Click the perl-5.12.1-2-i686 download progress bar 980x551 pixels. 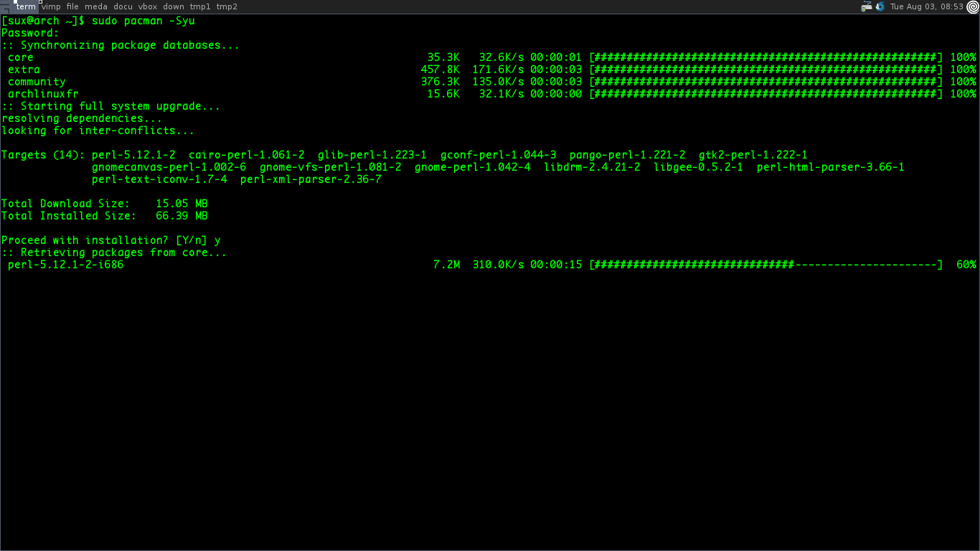coord(765,265)
